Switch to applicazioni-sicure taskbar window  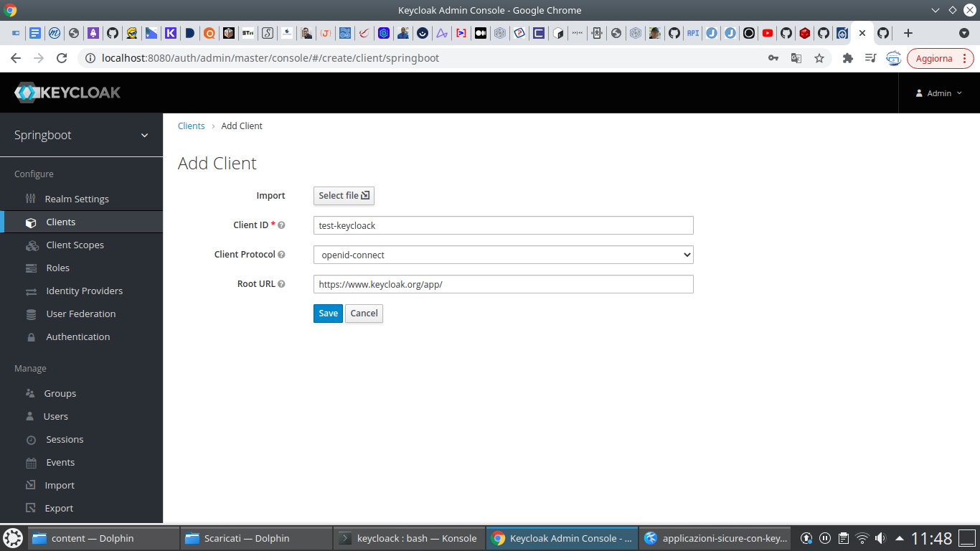715,538
